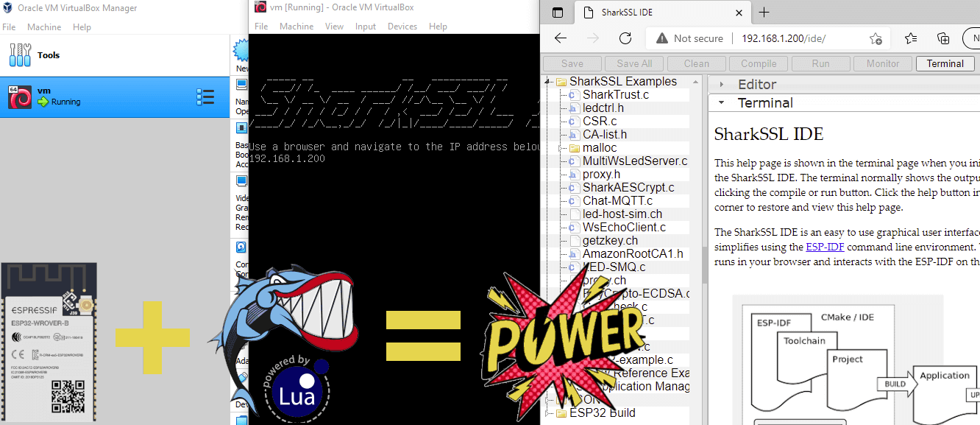
Task: Open Machine menu in VirtualBox Manager
Action: coord(44,27)
